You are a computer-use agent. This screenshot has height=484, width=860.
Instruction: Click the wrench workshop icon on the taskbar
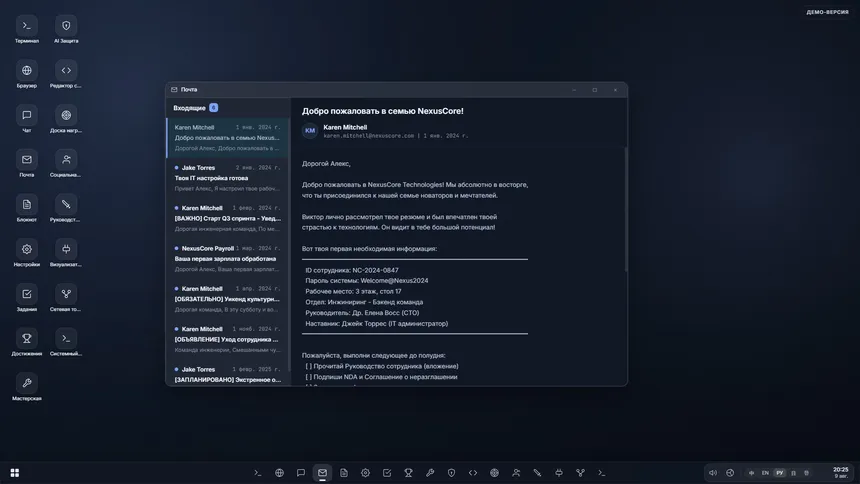[430, 472]
